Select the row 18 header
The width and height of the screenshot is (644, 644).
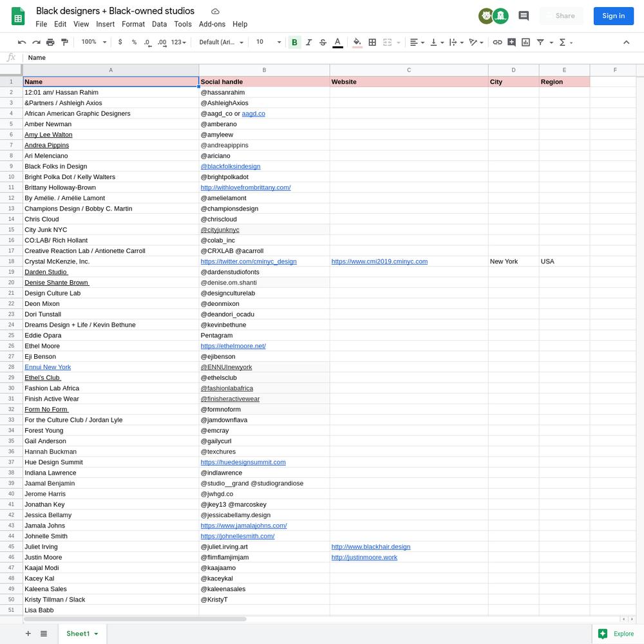pos(11,261)
